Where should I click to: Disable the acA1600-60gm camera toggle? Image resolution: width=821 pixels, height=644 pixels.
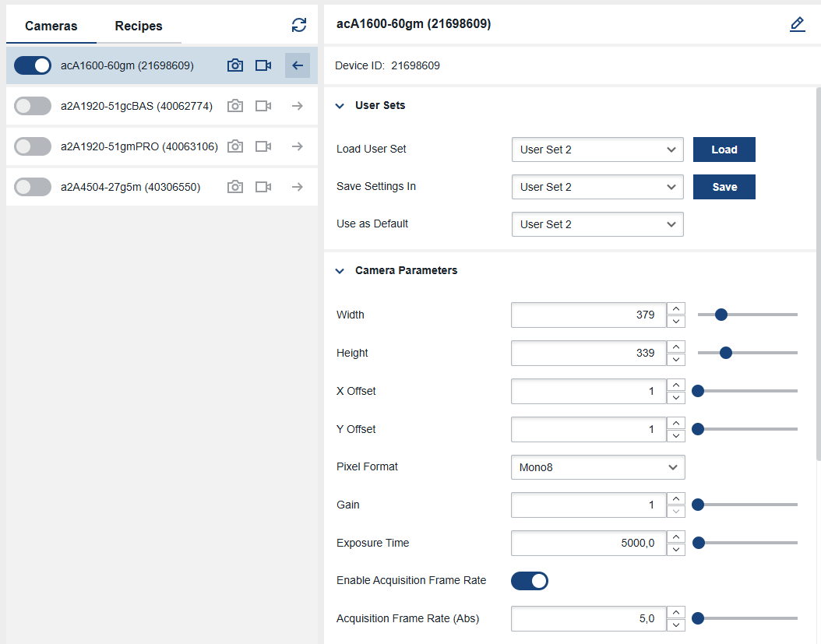tap(33, 65)
